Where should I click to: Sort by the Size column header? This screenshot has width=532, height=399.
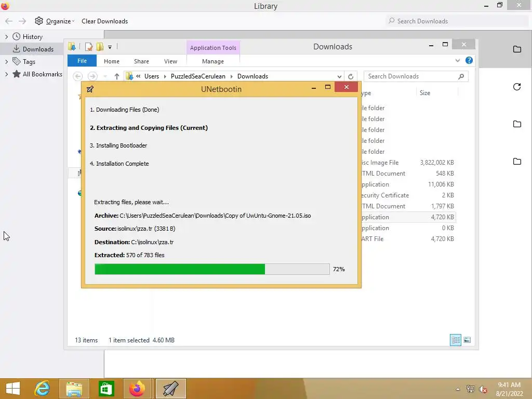pos(425,92)
